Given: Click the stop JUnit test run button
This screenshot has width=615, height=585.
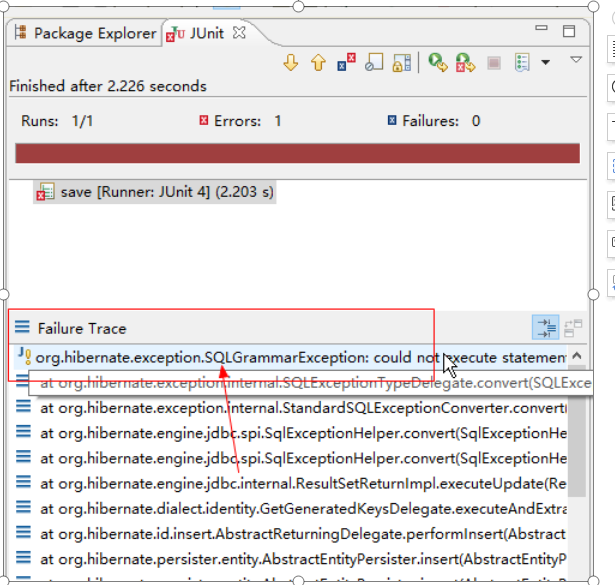Looking at the screenshot, I should point(494,63).
